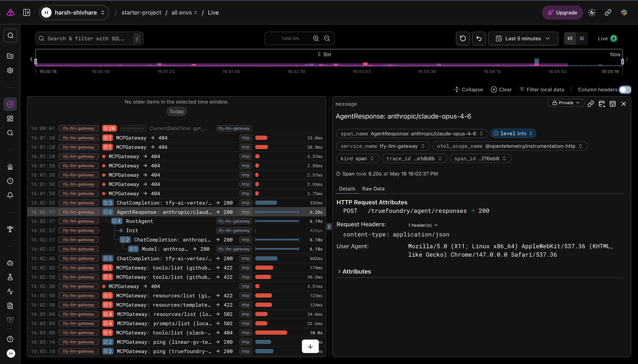Open the kind span chip menu
The image size is (638, 364).
pyautogui.click(x=357, y=159)
